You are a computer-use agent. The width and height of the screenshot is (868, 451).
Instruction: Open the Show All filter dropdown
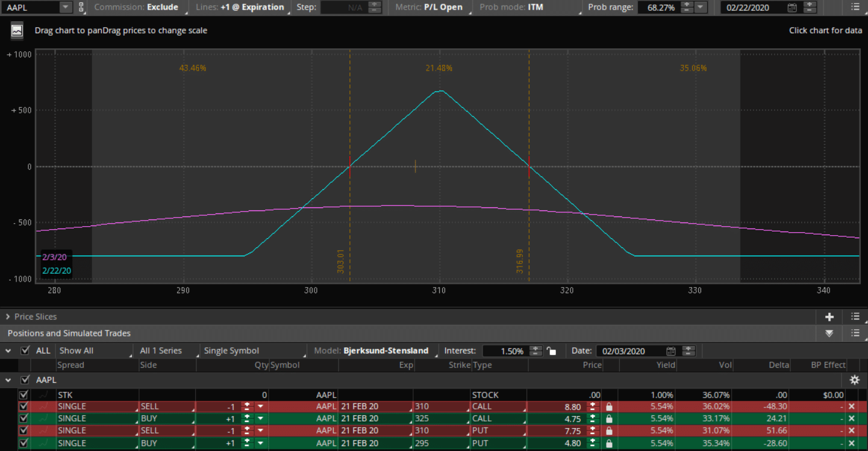(95, 350)
